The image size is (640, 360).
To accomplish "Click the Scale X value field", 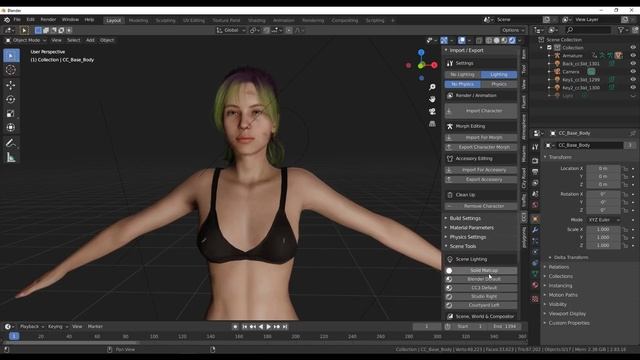I will click(x=603, y=229).
